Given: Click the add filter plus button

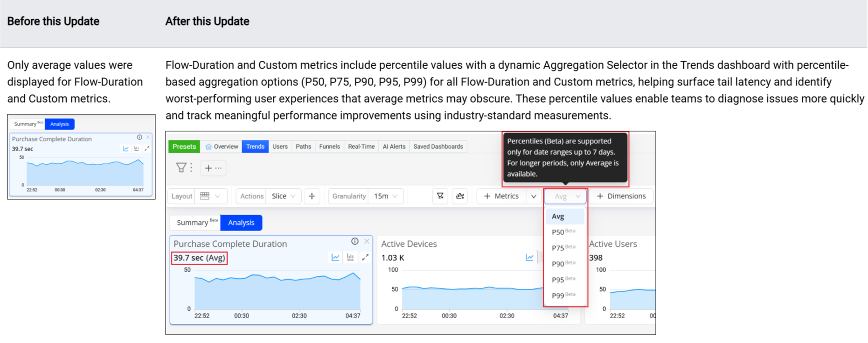Looking at the screenshot, I should point(208,168).
